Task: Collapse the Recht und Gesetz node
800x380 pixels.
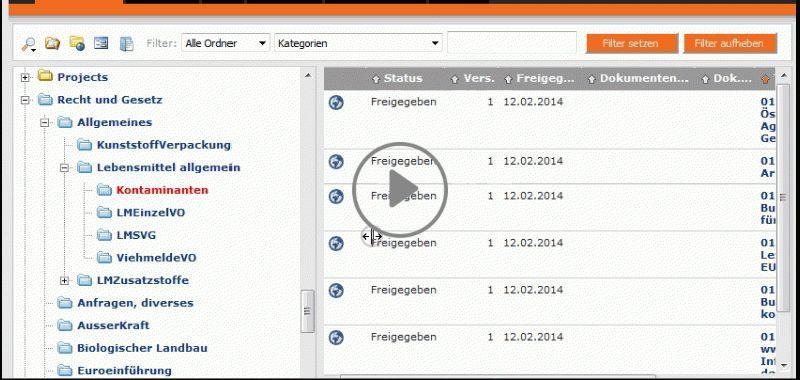Action: point(25,100)
